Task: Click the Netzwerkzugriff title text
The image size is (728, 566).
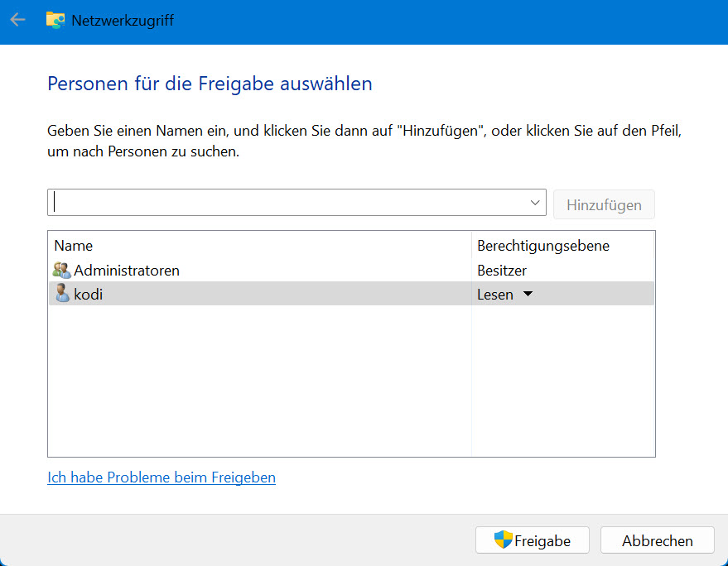Action: click(123, 21)
